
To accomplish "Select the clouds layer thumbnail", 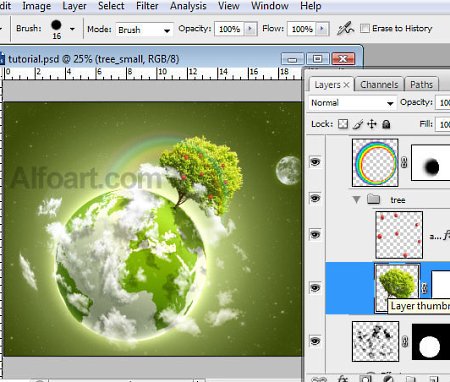I will [x=375, y=341].
